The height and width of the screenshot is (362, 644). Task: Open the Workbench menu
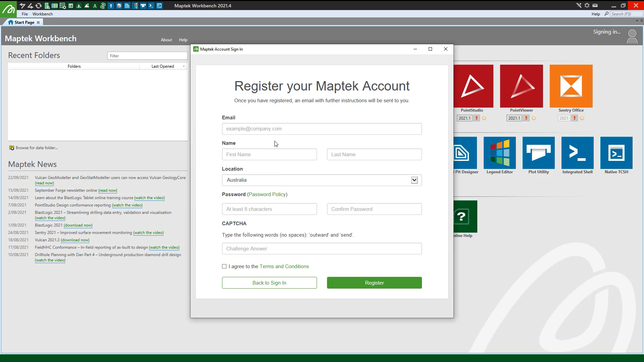pyautogui.click(x=43, y=14)
